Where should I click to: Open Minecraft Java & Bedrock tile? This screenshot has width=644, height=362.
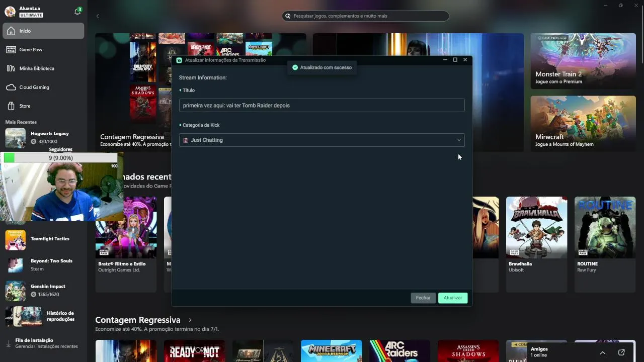(331, 351)
